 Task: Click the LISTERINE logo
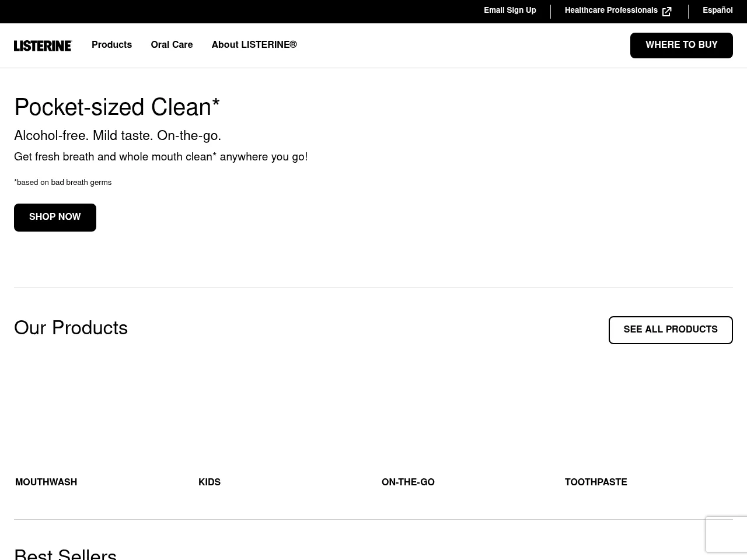pyautogui.click(x=43, y=45)
